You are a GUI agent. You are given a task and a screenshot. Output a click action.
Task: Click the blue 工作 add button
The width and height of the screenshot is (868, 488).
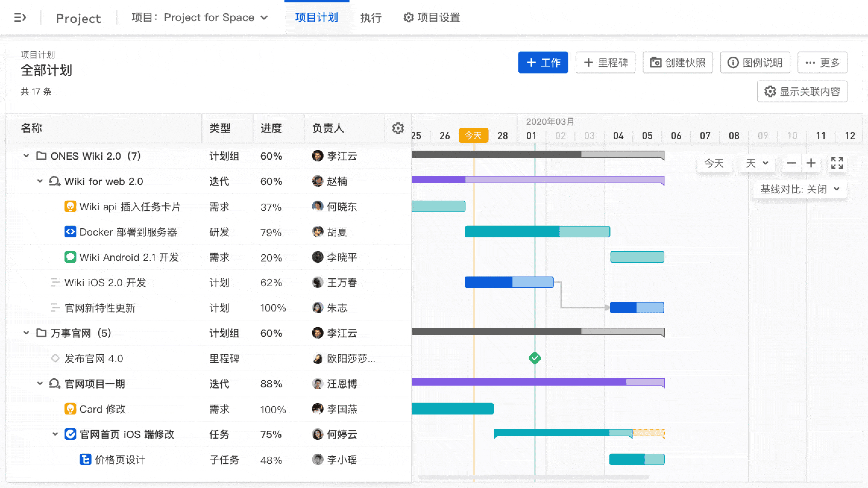pos(543,62)
